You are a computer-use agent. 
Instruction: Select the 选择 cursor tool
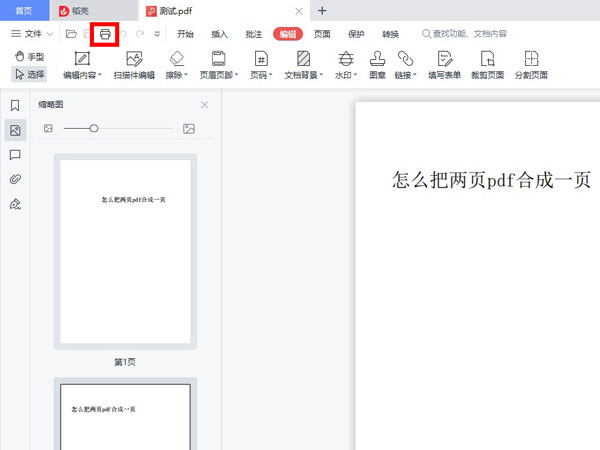click(29, 74)
